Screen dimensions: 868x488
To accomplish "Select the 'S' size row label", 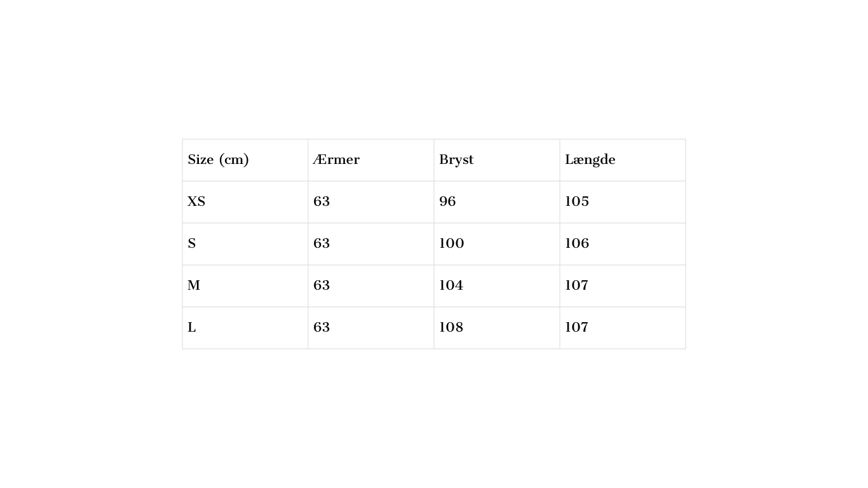I will pyautogui.click(x=192, y=244).
